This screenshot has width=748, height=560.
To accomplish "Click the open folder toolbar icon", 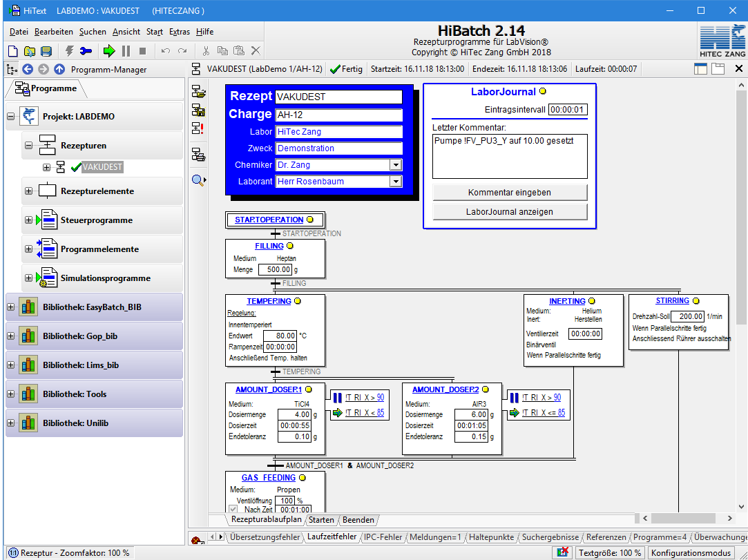I will 30,50.
